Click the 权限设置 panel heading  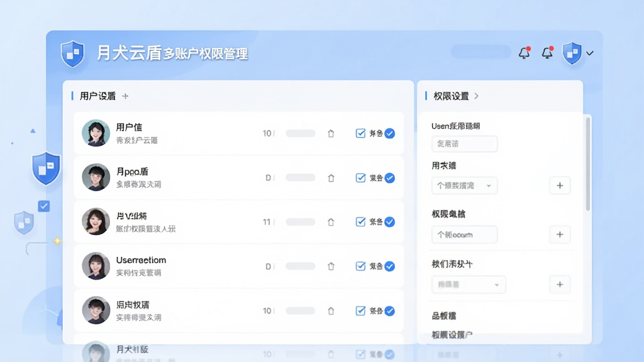tap(451, 96)
